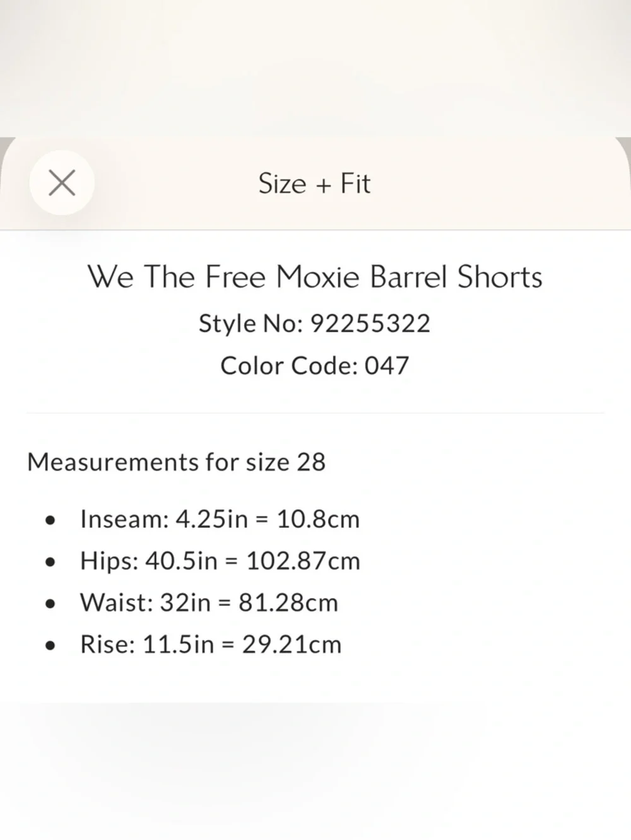Tap the bullet next to Rise
The image size is (631, 840).
click(x=50, y=645)
